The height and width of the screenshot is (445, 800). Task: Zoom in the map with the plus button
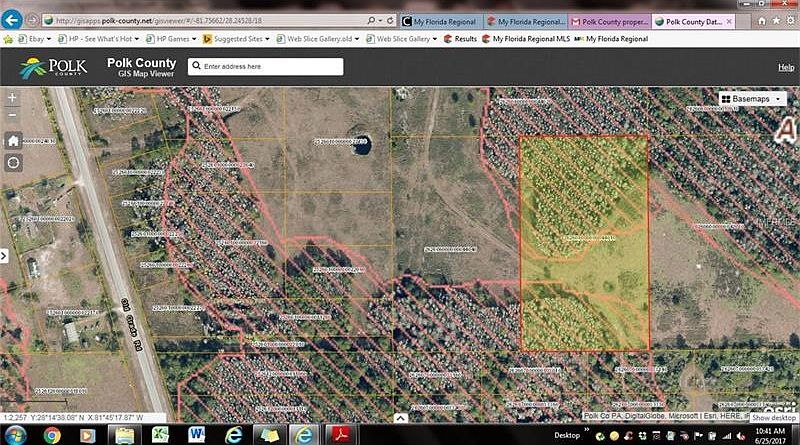click(x=13, y=97)
